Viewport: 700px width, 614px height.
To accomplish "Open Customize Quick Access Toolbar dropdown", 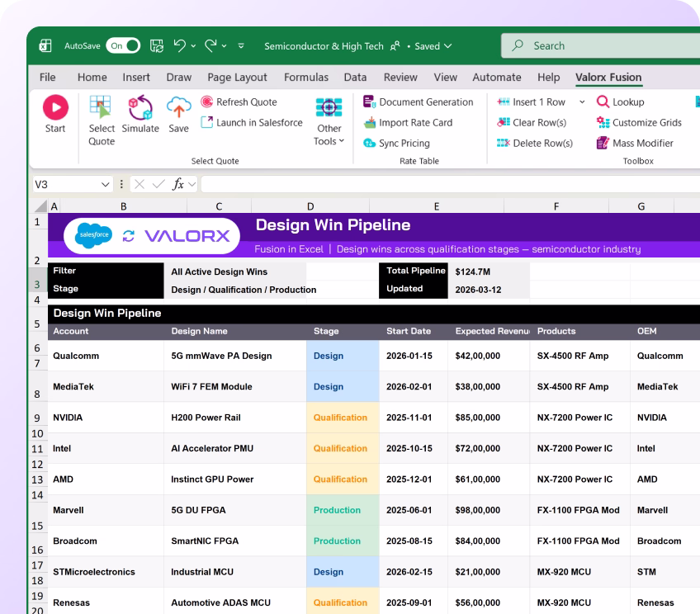I will 241,46.
